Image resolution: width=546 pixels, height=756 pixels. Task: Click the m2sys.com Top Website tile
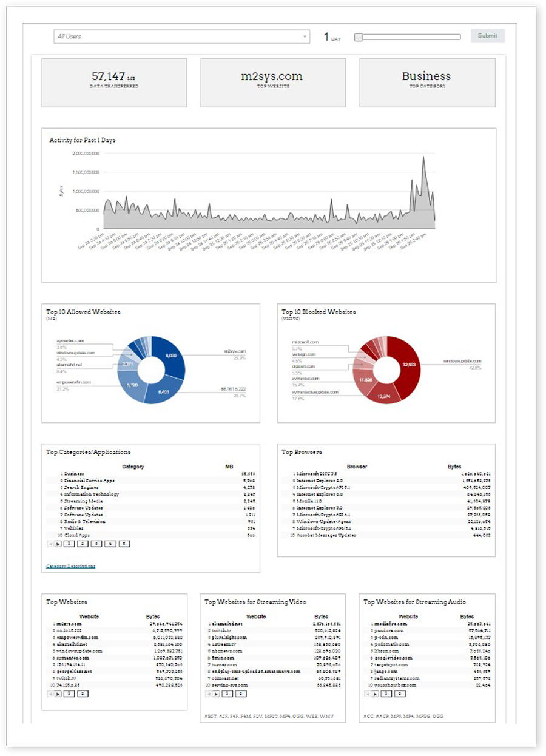273,83
